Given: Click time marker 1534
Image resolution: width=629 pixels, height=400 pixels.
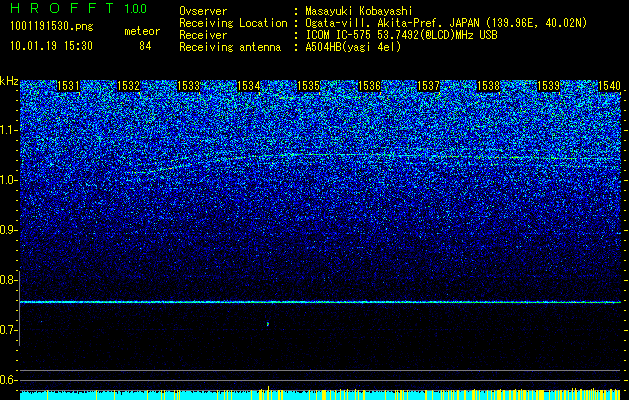Looking at the screenshot, I should pos(248,86).
